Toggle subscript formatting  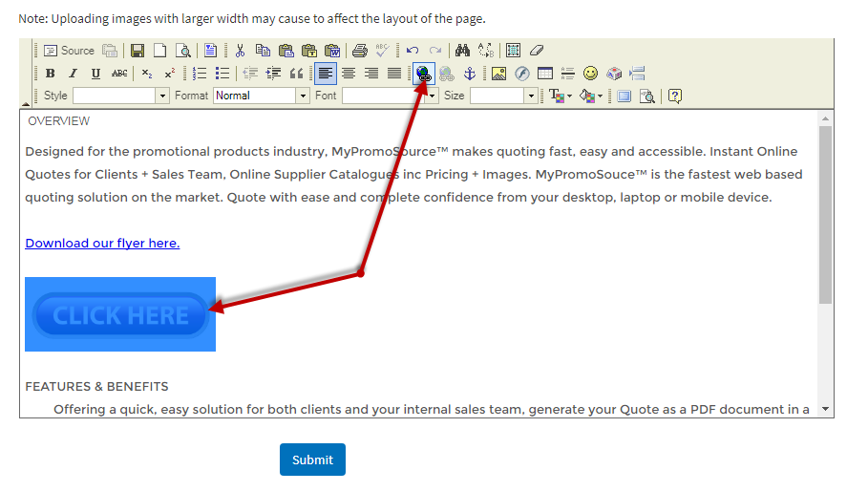click(x=147, y=74)
